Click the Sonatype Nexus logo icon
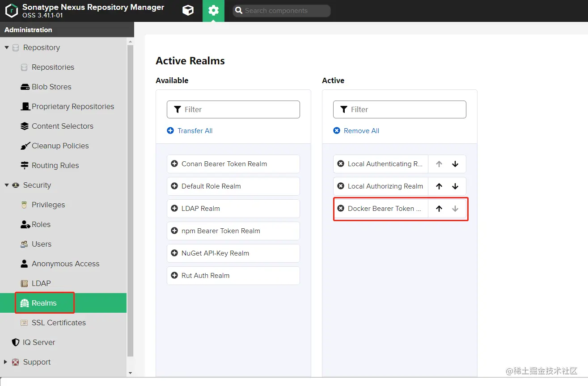The width and height of the screenshot is (588, 386). (x=12, y=11)
